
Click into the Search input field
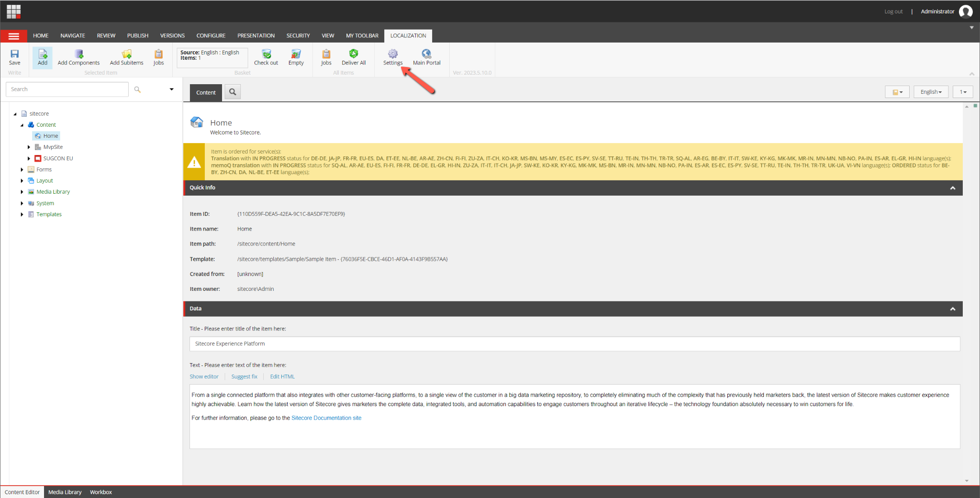point(67,89)
